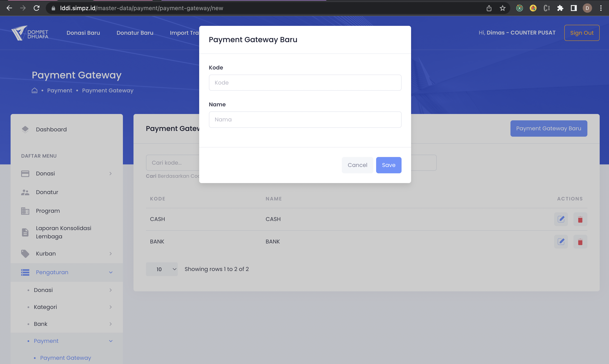Select the Donatur people icon in the sidebar
Screen dimensions: 609x364
(x=25, y=192)
